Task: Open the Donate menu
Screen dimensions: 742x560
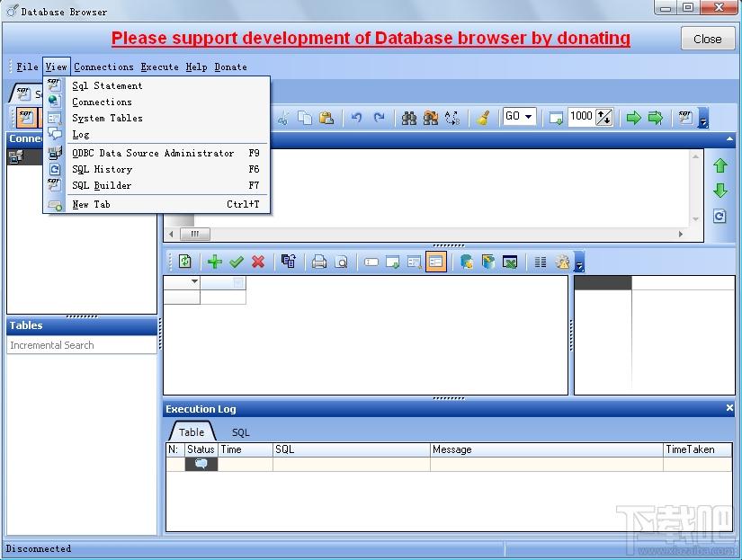Action: tap(230, 67)
